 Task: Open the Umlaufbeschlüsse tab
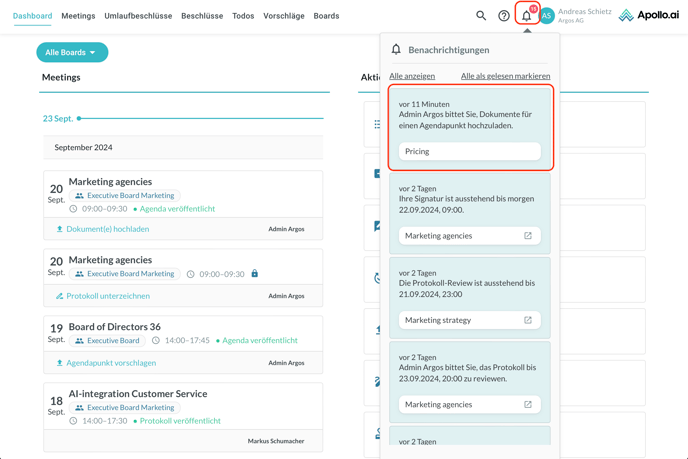tap(138, 16)
